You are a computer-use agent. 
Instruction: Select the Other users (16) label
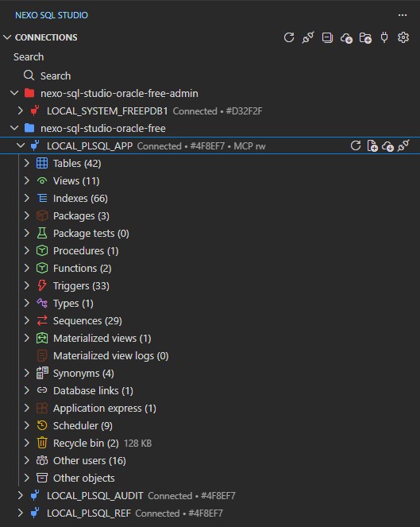click(x=90, y=460)
